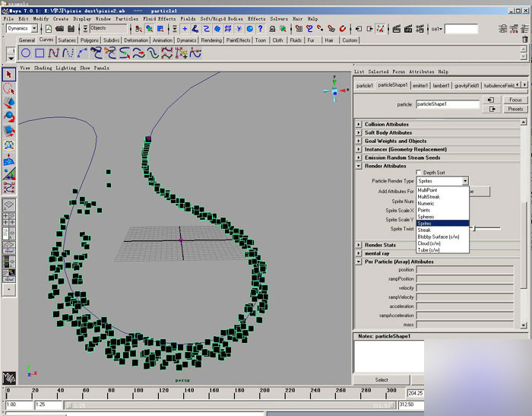Image resolution: width=532 pixels, height=416 pixels.
Task: Adjust the Sprite Twist slider handle
Action: click(x=473, y=228)
